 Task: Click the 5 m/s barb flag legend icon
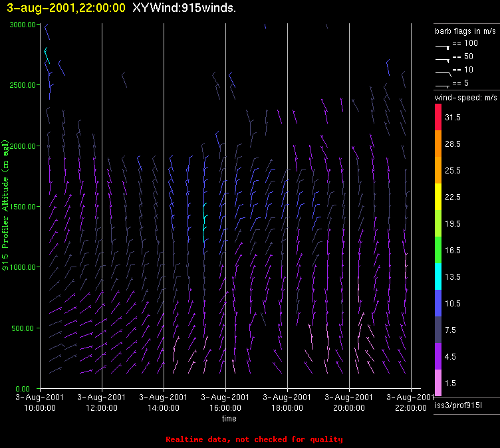[x=443, y=86]
